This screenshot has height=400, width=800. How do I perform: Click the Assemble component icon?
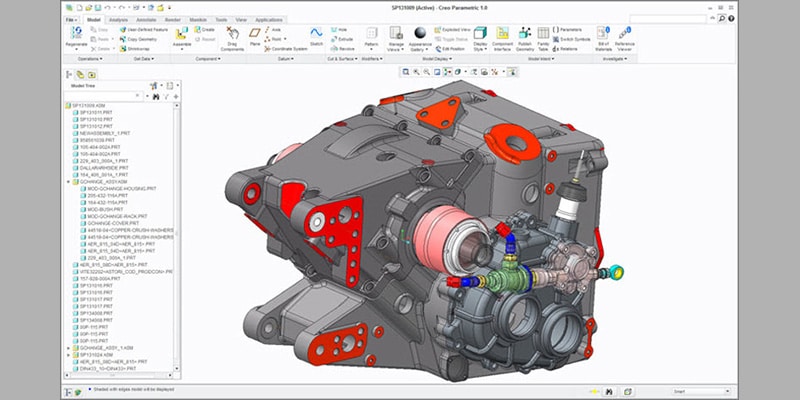coord(180,33)
